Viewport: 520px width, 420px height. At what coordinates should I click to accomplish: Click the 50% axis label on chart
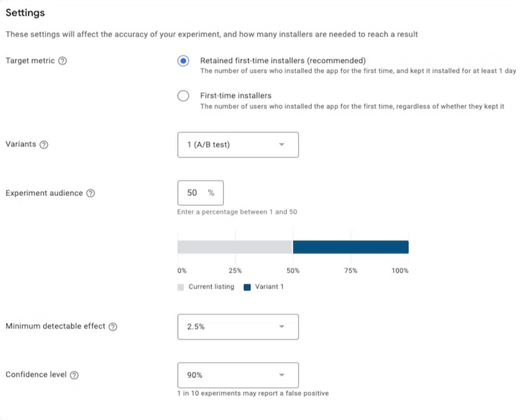click(293, 271)
